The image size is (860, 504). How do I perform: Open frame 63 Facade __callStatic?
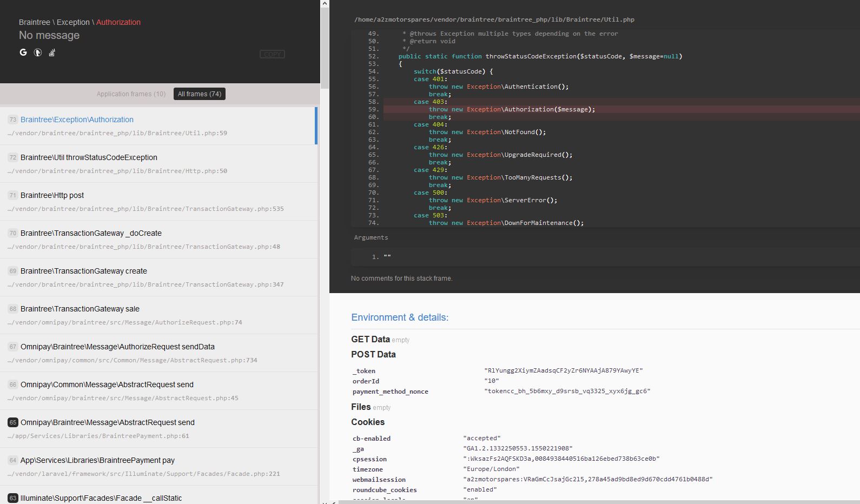click(158, 495)
